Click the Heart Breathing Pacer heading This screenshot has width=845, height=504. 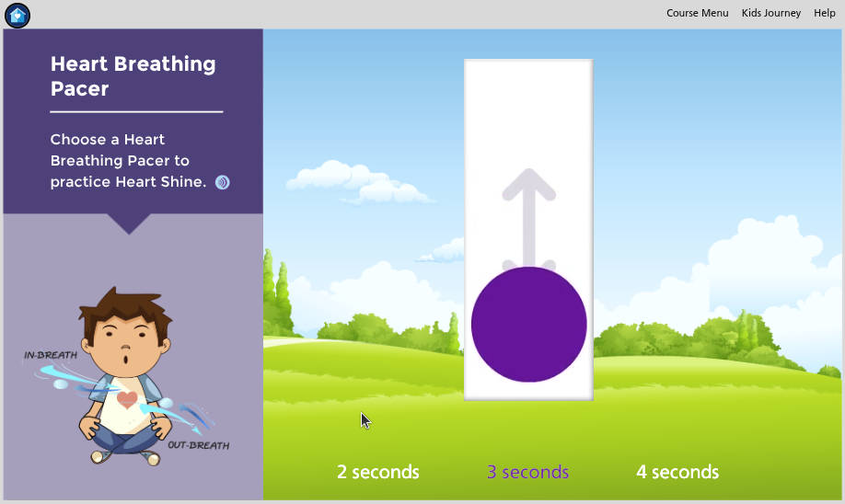tap(133, 76)
